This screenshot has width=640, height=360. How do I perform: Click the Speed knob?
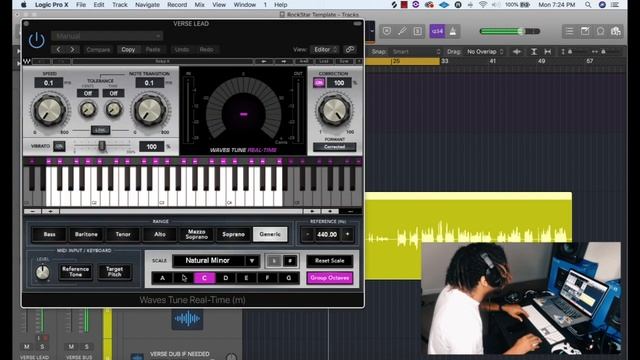pyautogui.click(x=49, y=111)
